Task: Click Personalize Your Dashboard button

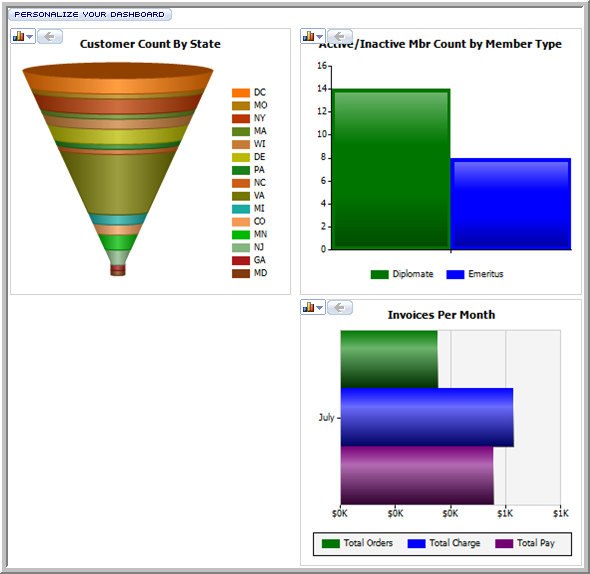Action: click(x=90, y=14)
